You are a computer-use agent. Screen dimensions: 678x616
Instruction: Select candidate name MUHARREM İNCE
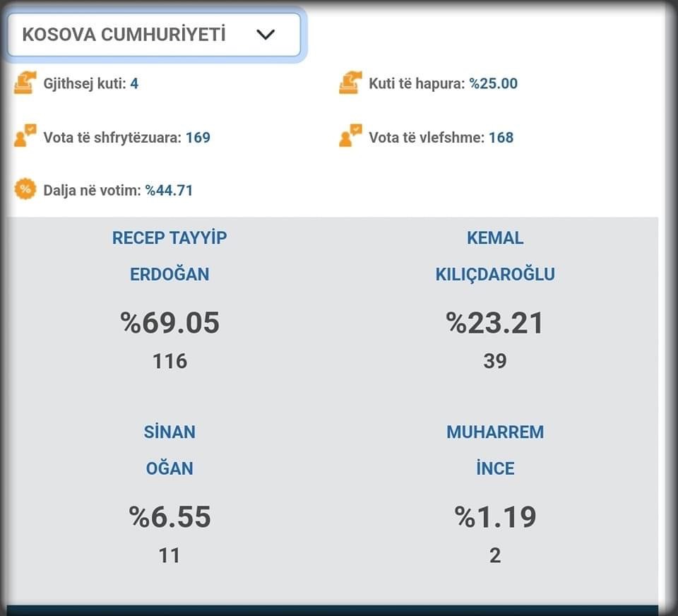tap(495, 450)
